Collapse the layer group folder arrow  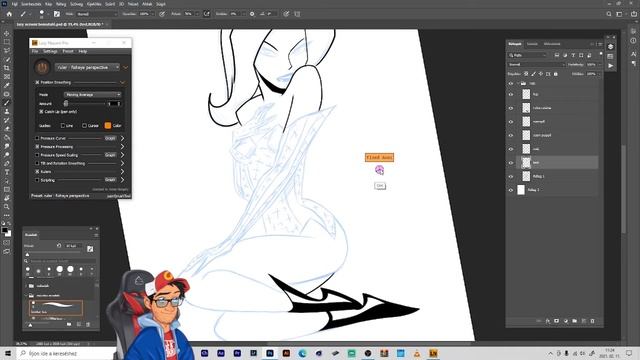pos(518,84)
